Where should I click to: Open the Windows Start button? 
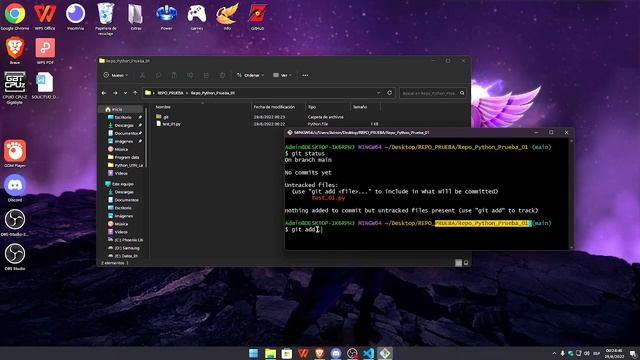coord(253,353)
